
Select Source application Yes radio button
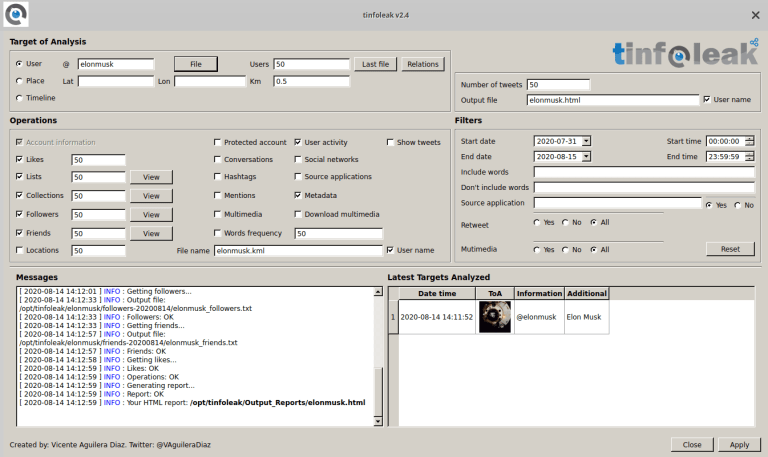[709, 205]
